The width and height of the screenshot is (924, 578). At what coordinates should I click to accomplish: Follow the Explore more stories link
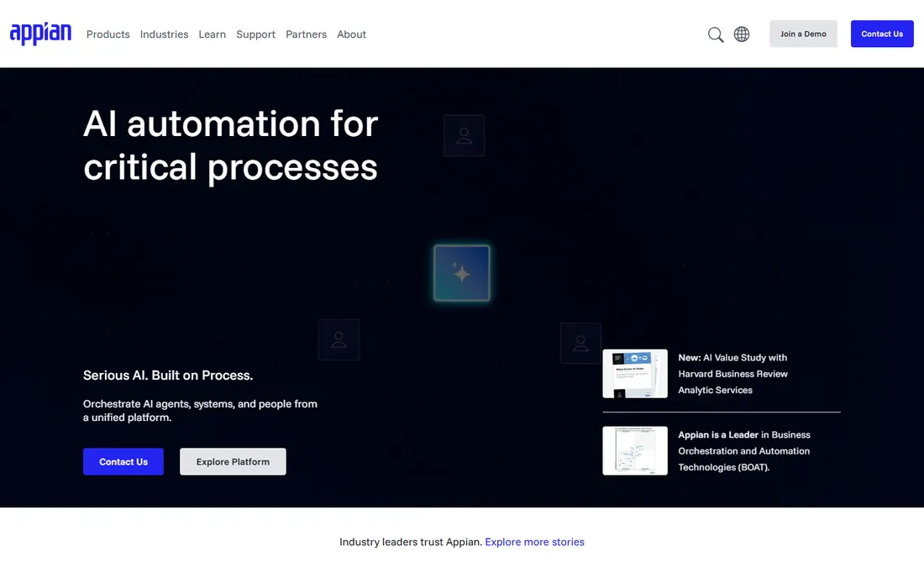click(534, 542)
